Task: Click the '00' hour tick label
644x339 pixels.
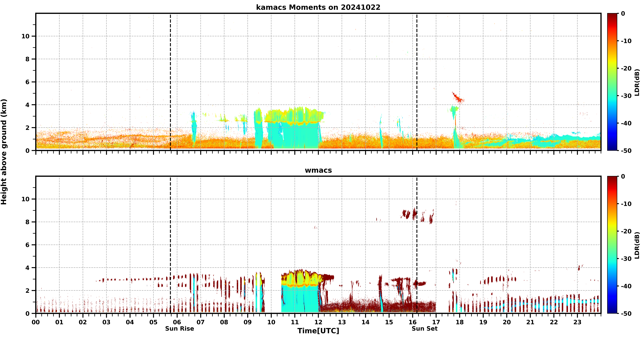Action: click(x=36, y=322)
